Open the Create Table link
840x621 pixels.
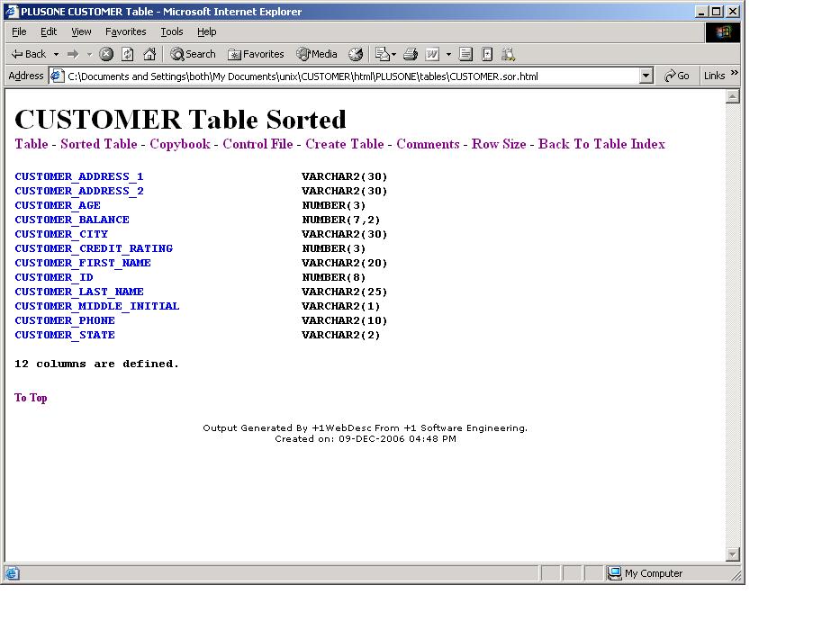[345, 144]
